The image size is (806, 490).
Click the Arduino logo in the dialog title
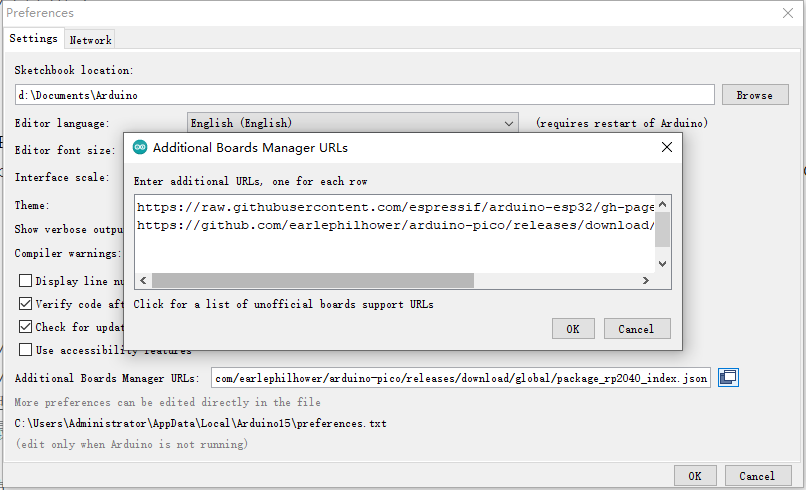[x=140, y=148]
